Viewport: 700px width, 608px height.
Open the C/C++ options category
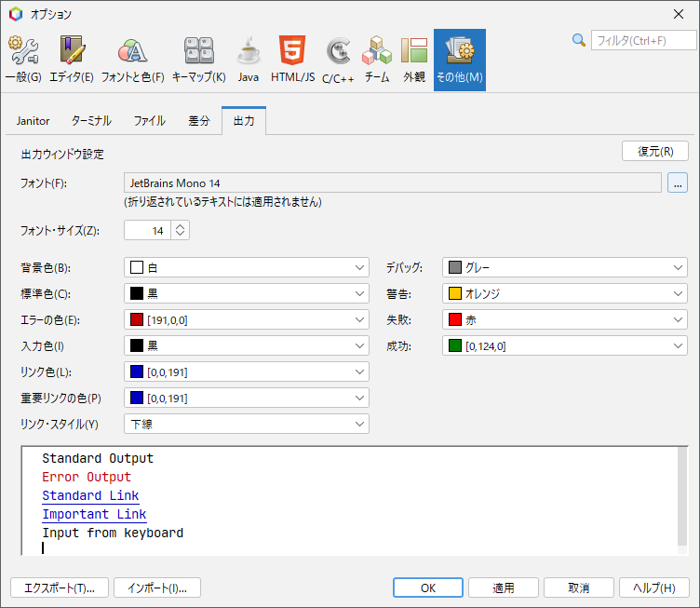338,61
